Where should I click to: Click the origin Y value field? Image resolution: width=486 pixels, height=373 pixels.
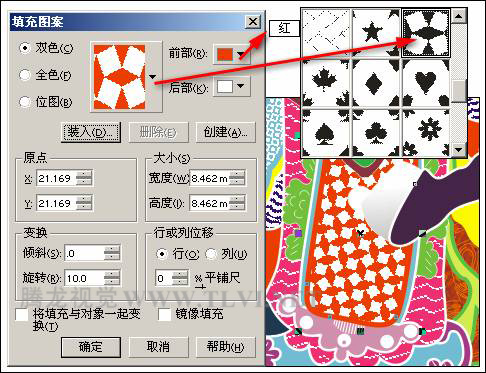pos(56,203)
